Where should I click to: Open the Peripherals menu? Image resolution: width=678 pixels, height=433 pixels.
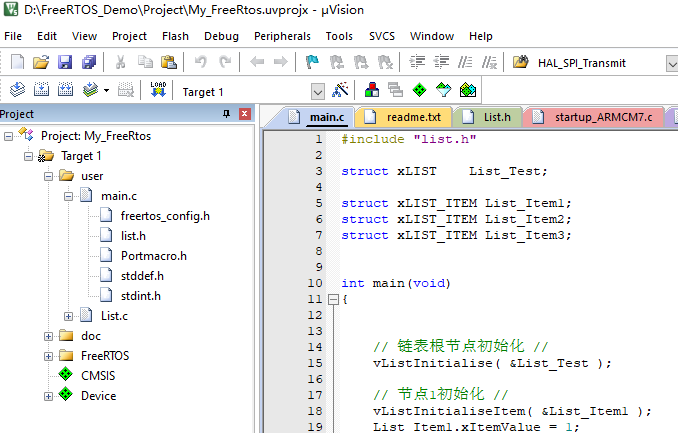click(282, 36)
